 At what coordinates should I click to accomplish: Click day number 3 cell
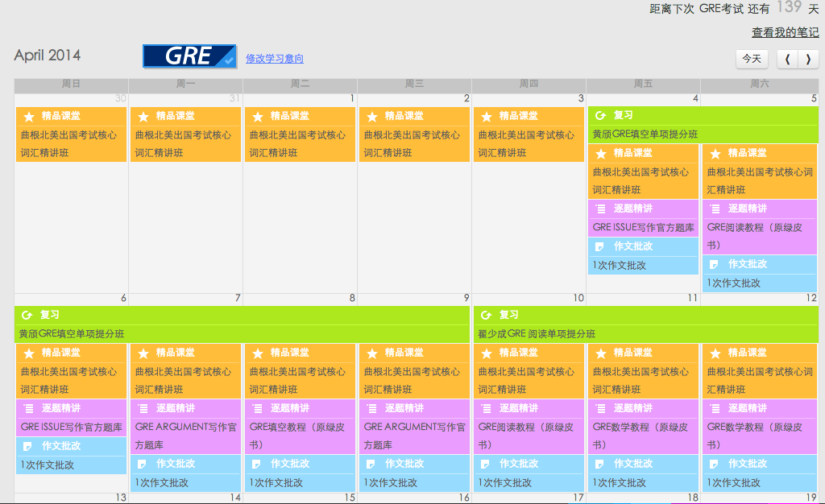coord(581,98)
